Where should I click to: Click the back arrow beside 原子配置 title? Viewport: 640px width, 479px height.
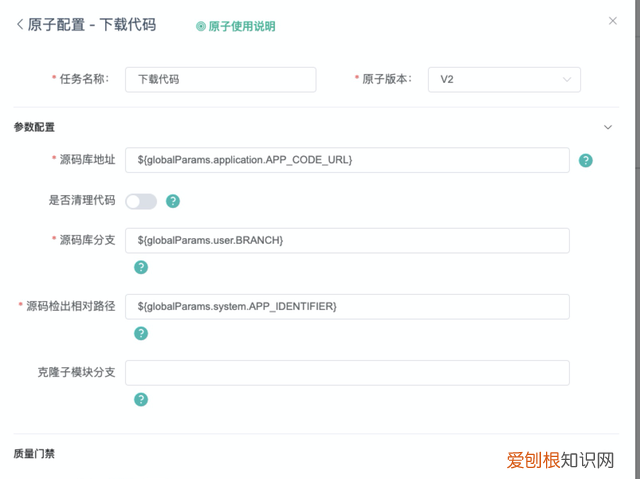(19, 24)
